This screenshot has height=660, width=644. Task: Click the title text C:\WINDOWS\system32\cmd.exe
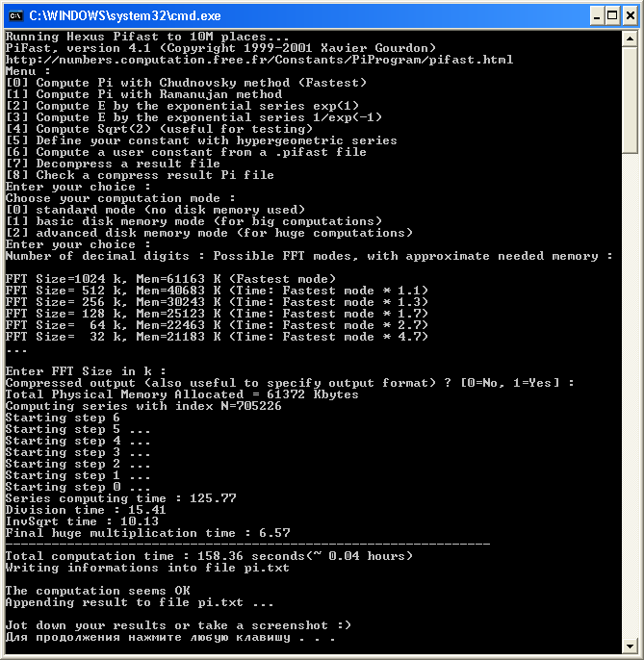tap(125, 16)
